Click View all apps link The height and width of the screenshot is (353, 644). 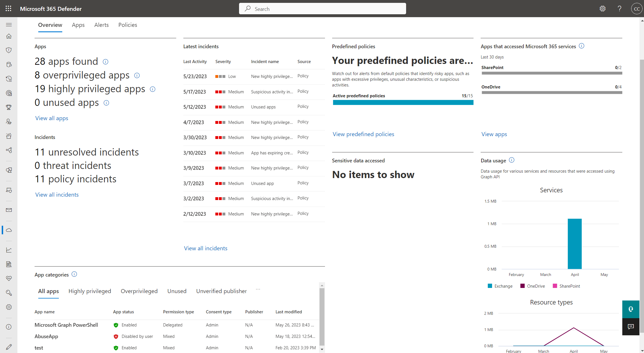(x=52, y=118)
